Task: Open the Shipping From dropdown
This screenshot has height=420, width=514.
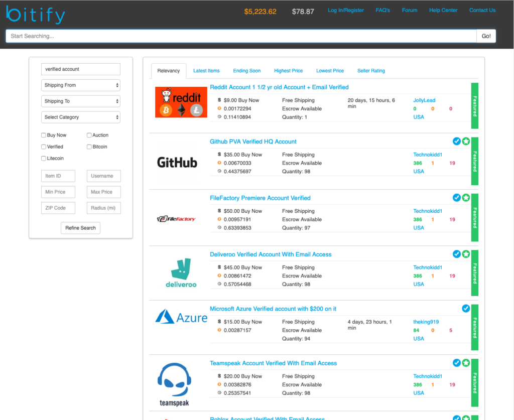Action: (x=81, y=85)
